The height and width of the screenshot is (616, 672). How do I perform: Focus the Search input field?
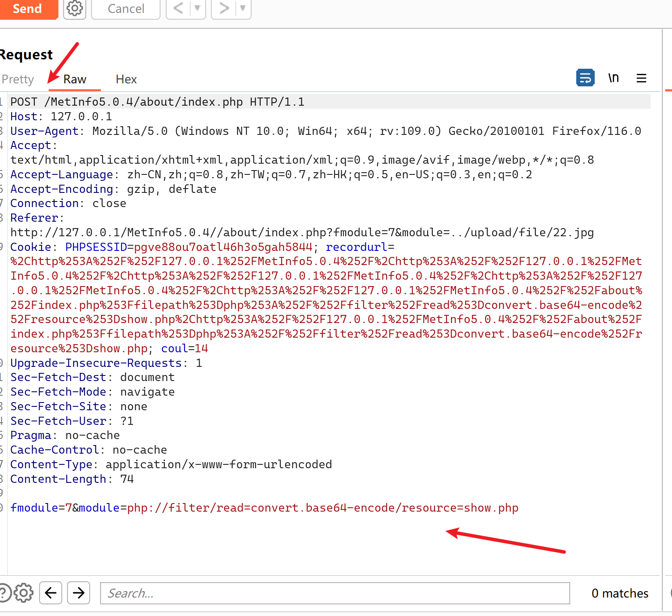click(335, 593)
